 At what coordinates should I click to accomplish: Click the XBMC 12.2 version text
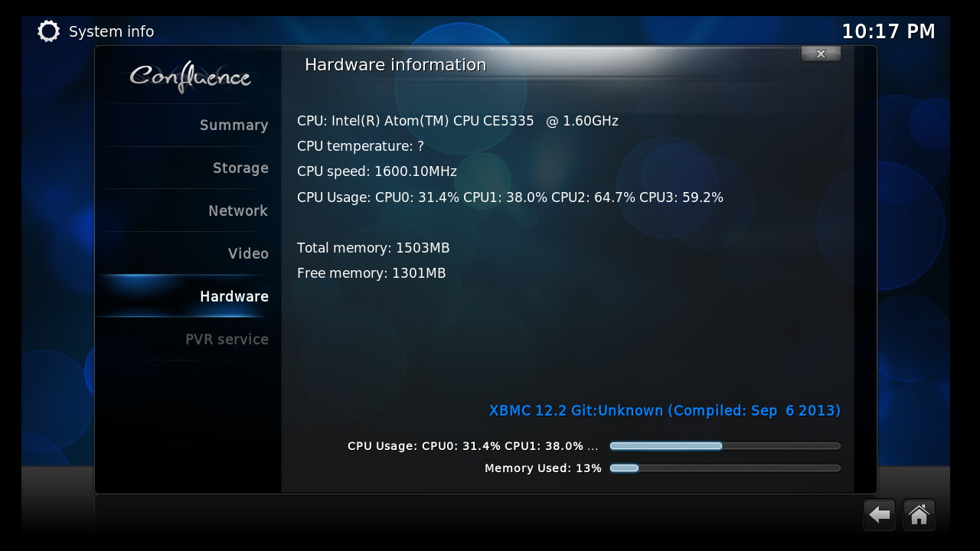pyautogui.click(x=665, y=411)
